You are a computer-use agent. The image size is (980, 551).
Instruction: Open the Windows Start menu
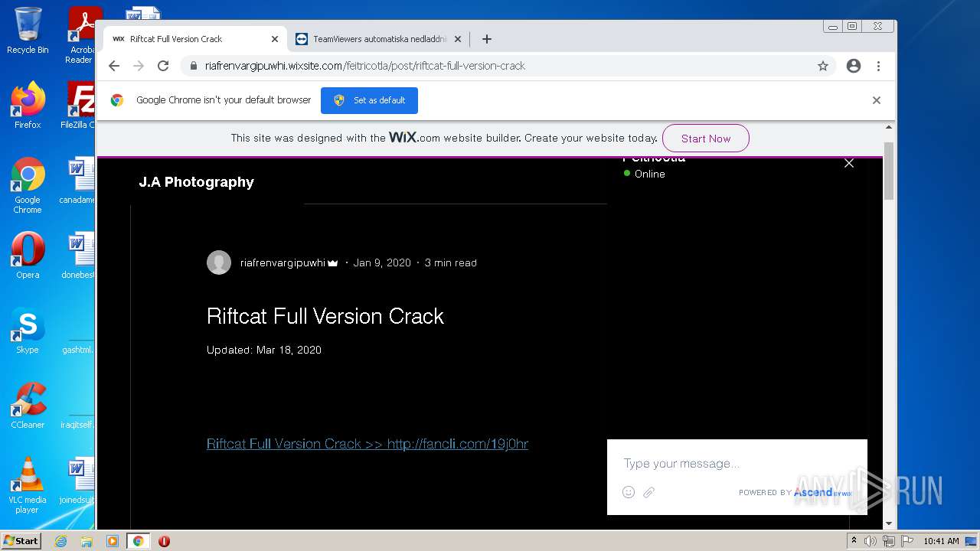21,541
